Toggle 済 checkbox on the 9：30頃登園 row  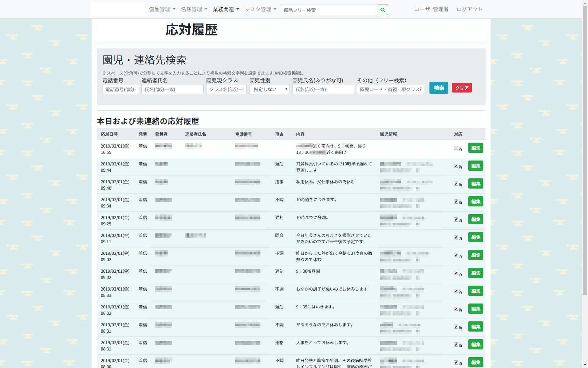pos(456,273)
